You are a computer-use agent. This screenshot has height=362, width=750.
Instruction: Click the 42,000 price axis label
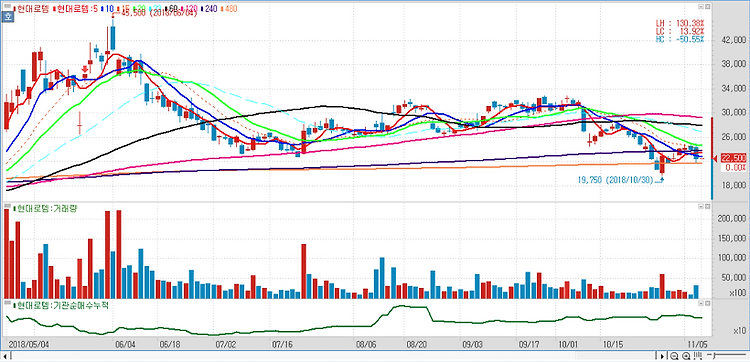[733, 41]
